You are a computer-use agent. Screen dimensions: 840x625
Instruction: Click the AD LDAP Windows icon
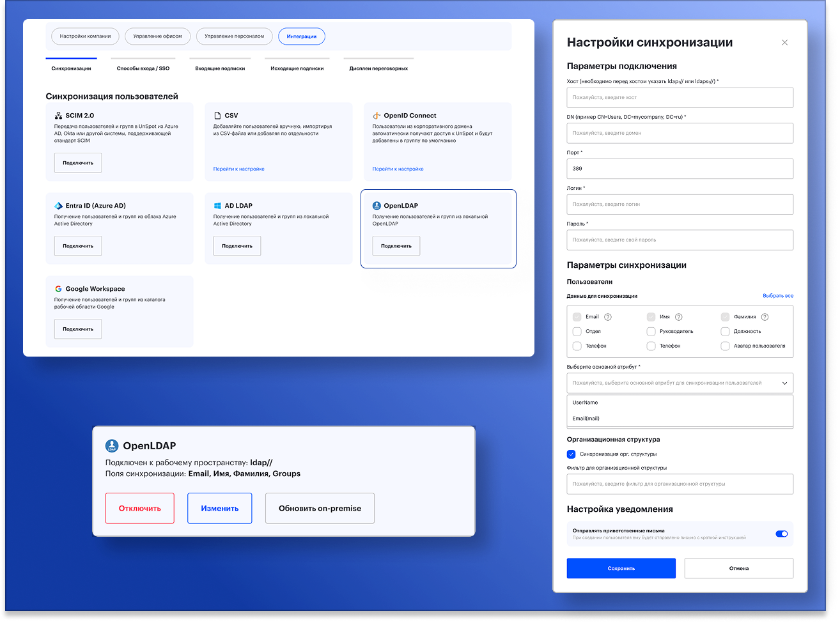pyautogui.click(x=217, y=206)
